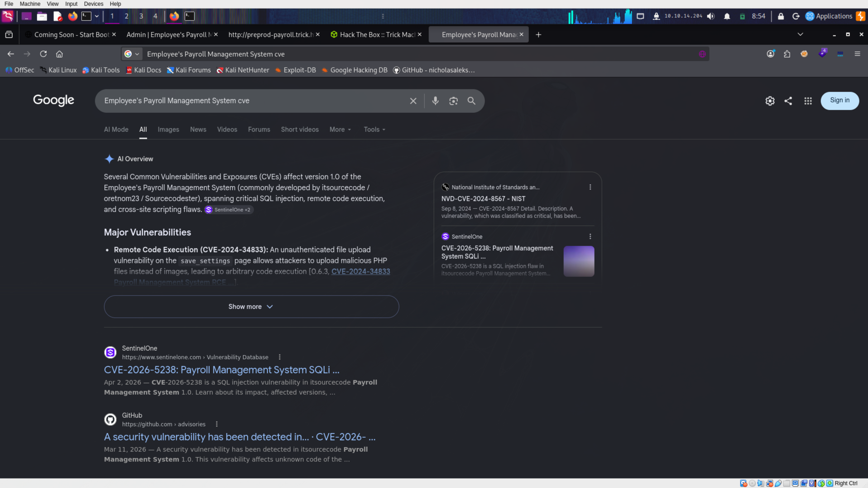Open the Firefox account icon

coord(770,54)
